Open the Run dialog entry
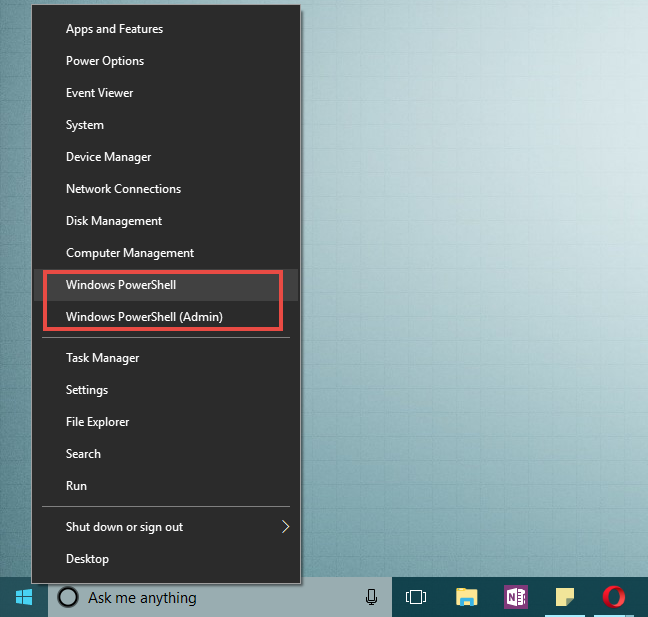 [166, 486]
